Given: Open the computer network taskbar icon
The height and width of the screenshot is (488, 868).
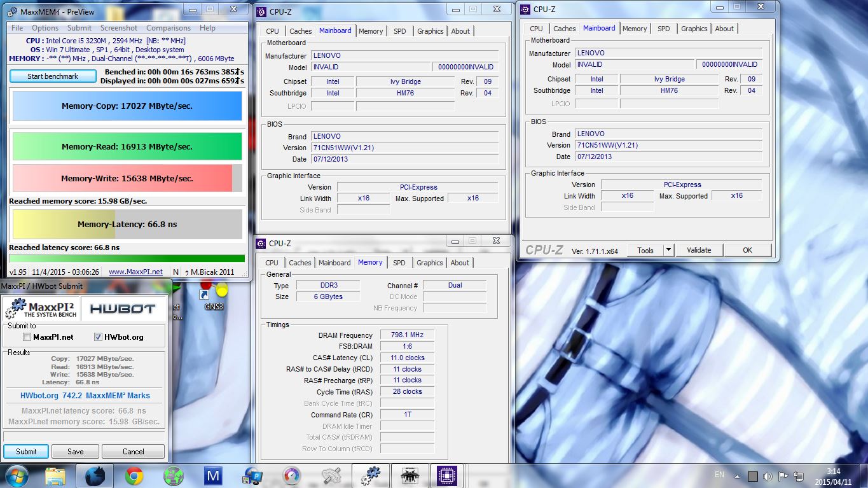Looking at the screenshot, I should tap(252, 476).
